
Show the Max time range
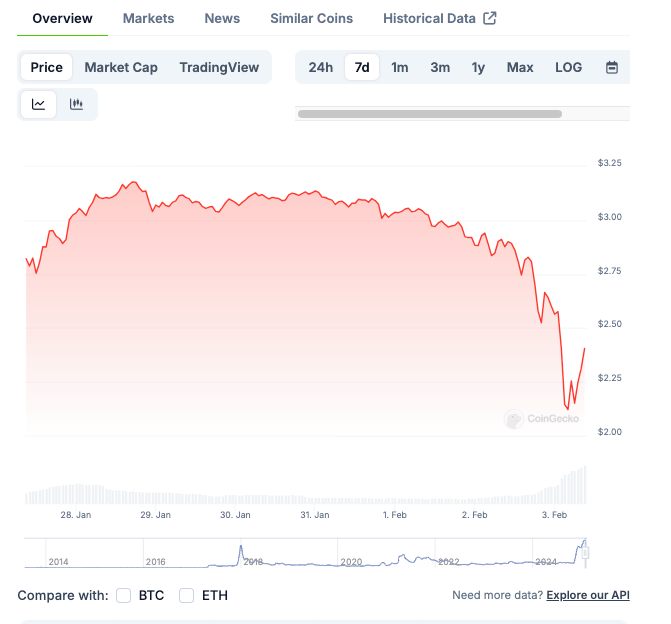coord(520,67)
